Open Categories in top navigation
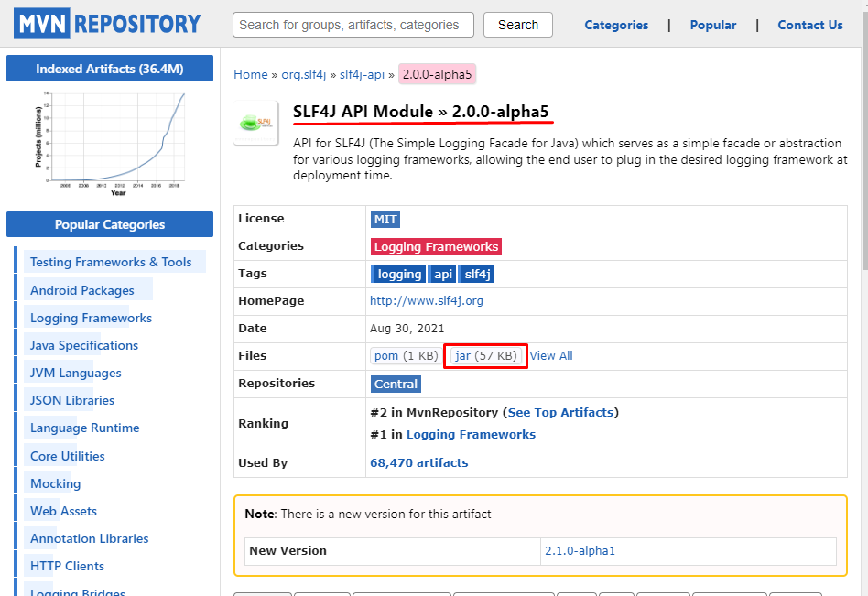The height and width of the screenshot is (596, 868). point(616,25)
